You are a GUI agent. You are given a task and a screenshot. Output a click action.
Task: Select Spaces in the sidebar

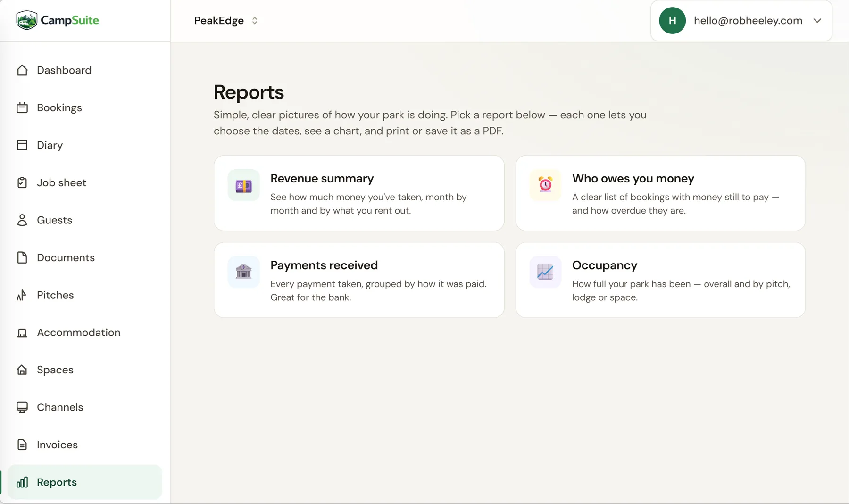pos(85,370)
